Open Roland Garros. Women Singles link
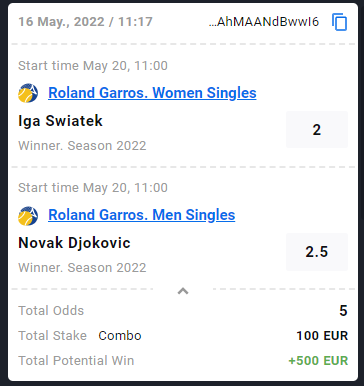Viewport: 364px width, 386px height. click(x=152, y=93)
